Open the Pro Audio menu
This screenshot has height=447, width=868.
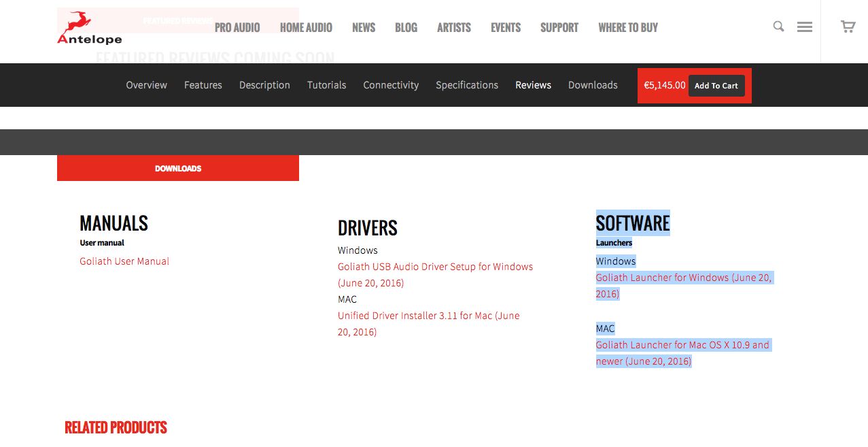(237, 28)
